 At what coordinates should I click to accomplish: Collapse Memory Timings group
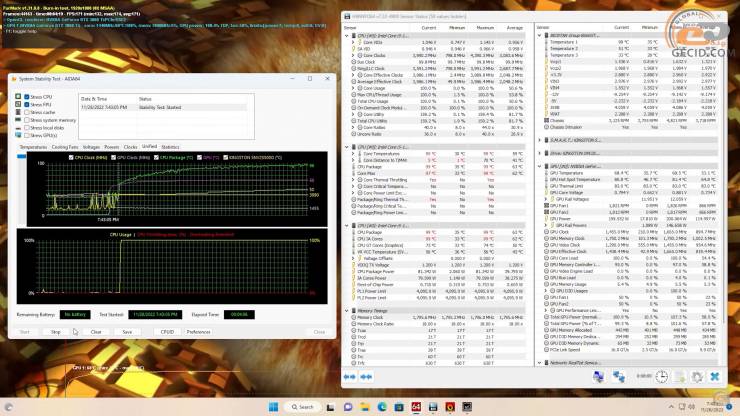[347, 311]
